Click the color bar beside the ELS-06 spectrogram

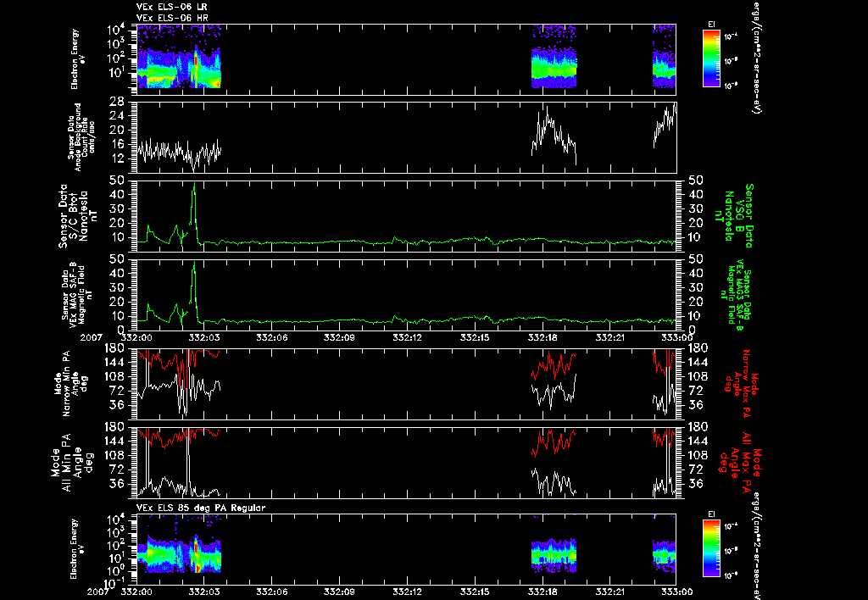click(711, 58)
